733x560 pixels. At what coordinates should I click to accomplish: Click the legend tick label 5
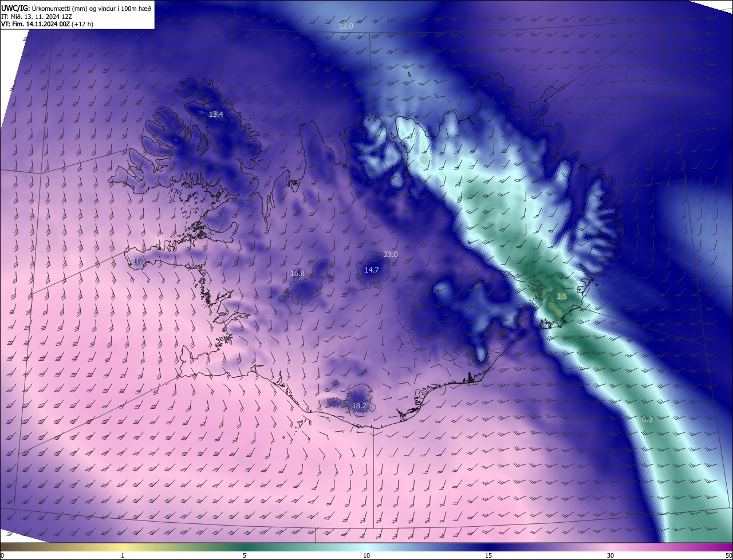click(x=245, y=555)
